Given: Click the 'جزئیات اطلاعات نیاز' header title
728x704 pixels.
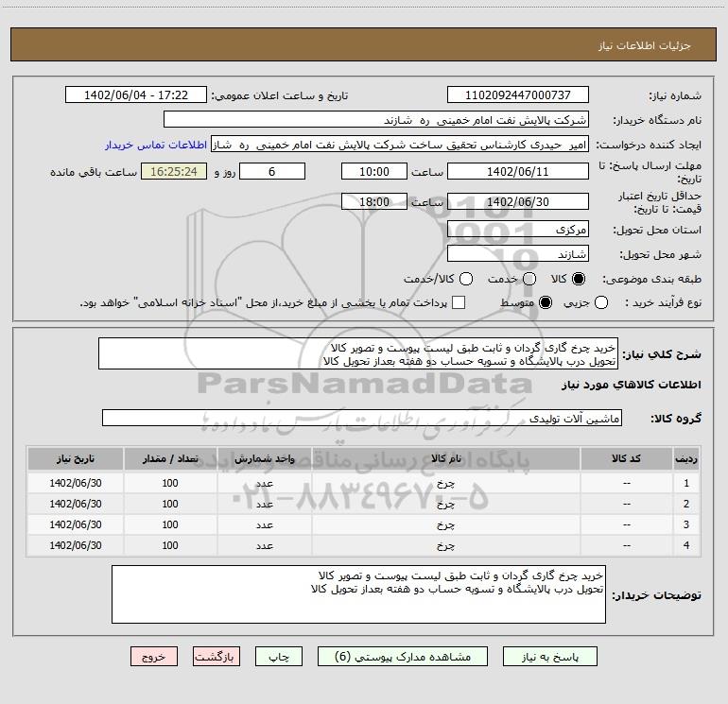Looking at the screenshot, I should (645, 45).
